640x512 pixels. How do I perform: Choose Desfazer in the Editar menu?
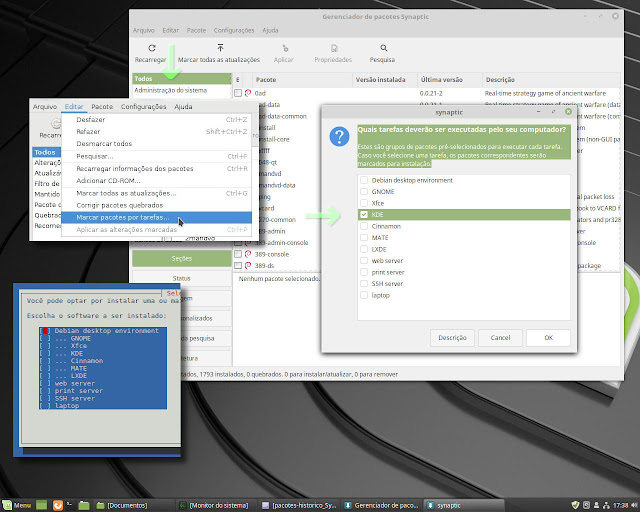(x=157, y=120)
